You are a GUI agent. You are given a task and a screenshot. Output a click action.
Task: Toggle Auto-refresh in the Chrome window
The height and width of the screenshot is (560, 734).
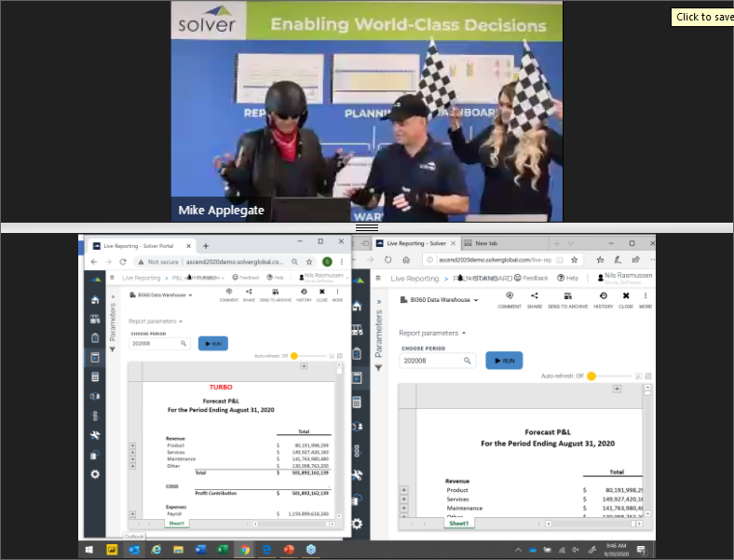[x=294, y=356]
